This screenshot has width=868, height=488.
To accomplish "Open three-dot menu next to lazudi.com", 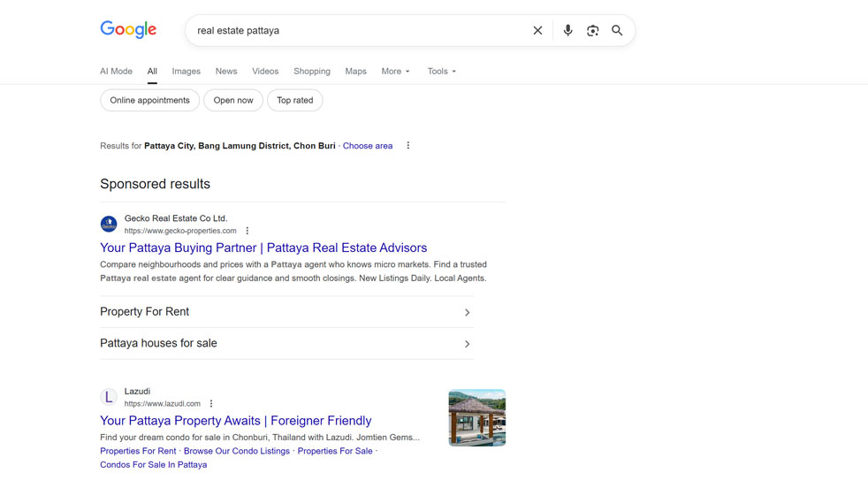I will [x=211, y=404].
